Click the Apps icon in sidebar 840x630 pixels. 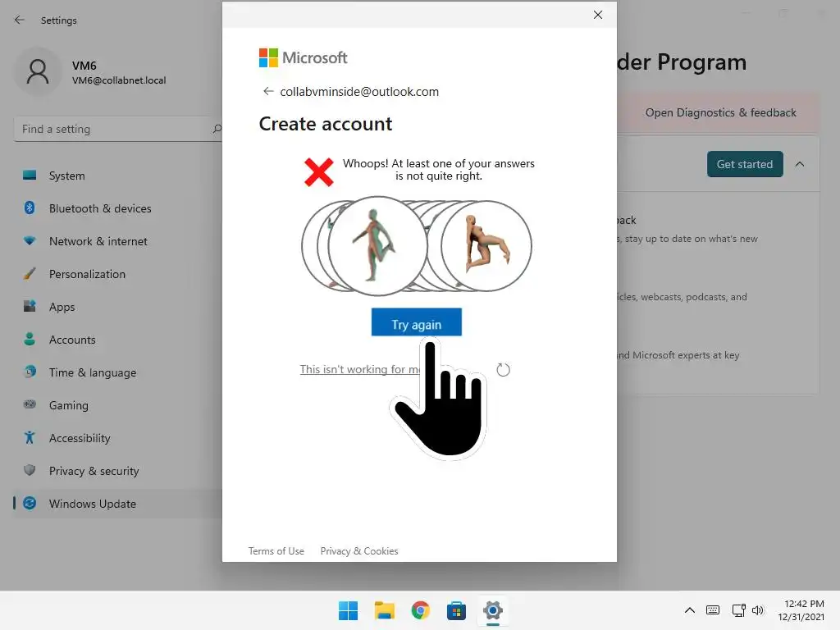pos(30,307)
